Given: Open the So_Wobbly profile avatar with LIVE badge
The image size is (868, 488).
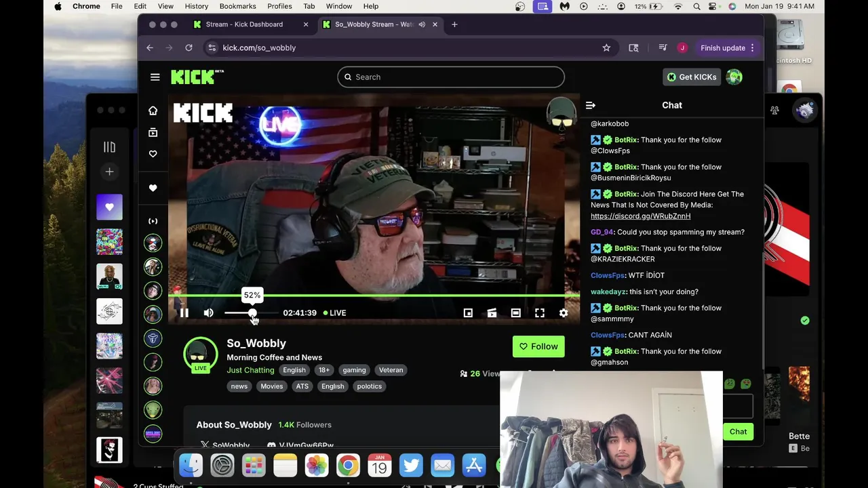Looking at the screenshot, I should coord(200,354).
